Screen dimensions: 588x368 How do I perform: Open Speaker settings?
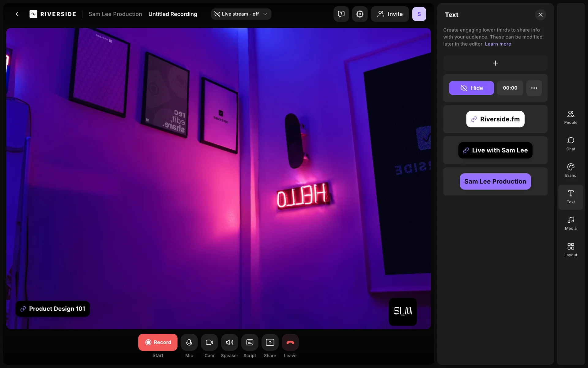229,342
